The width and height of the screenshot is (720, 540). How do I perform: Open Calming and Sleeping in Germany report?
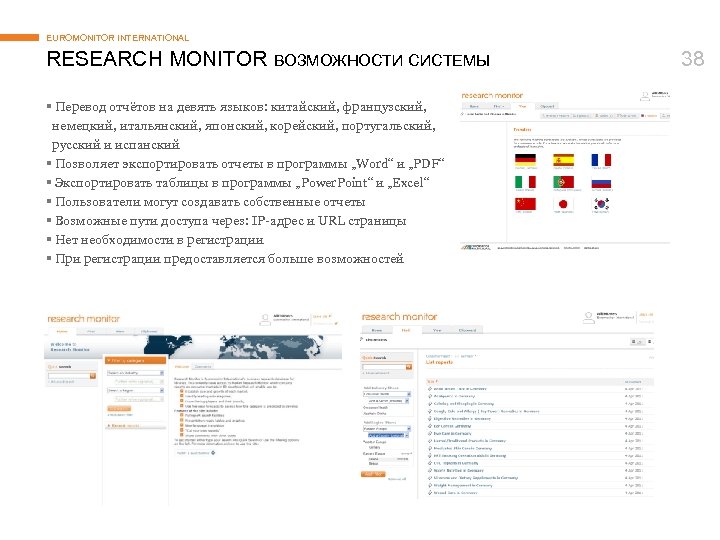(464, 404)
